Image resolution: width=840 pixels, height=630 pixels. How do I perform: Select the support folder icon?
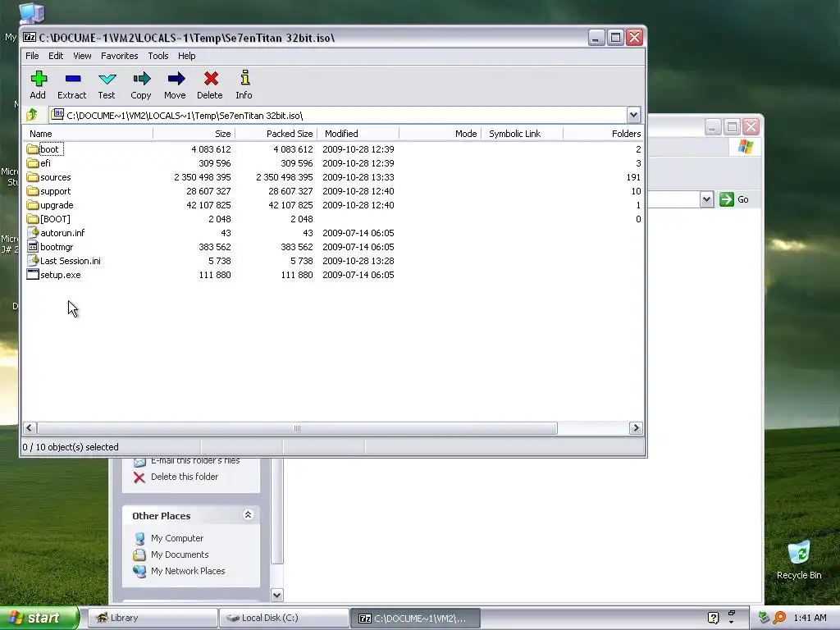tap(33, 190)
